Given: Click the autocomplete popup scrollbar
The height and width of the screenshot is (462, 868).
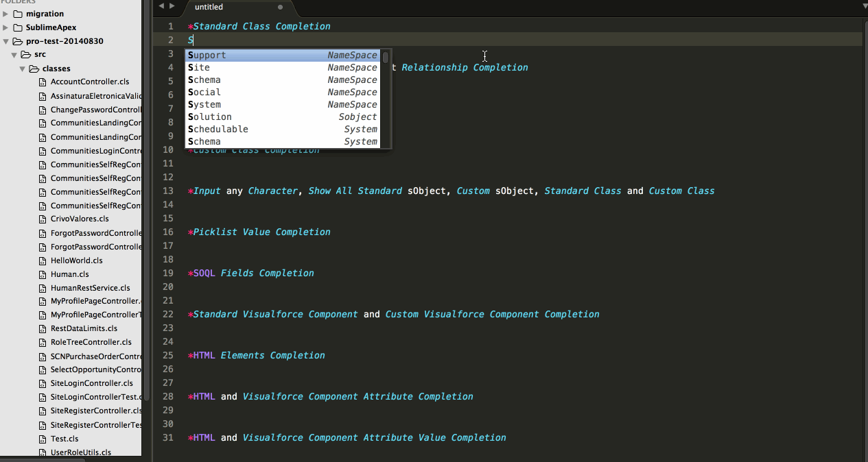Looking at the screenshot, I should point(386,57).
